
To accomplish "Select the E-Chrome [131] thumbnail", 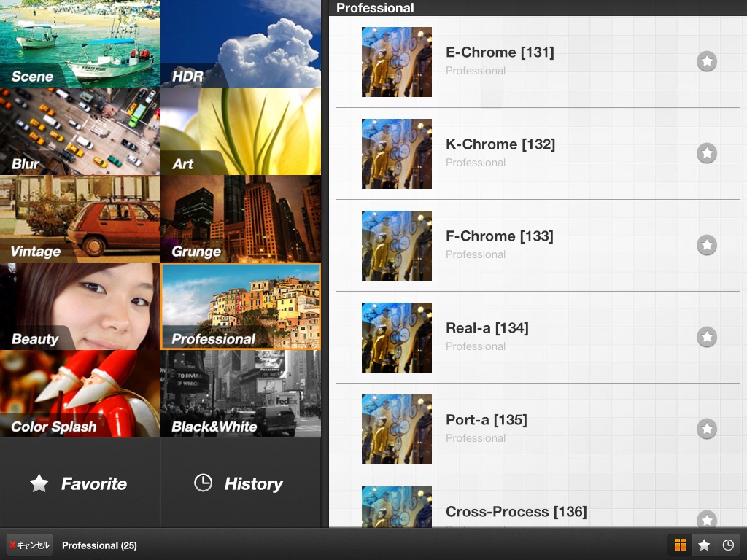I will pos(397,62).
